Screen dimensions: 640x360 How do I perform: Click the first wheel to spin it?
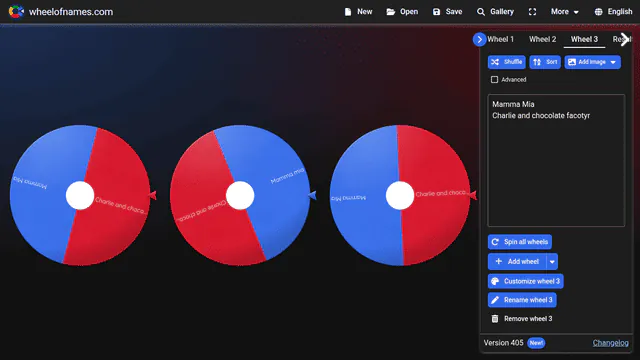[80, 195]
